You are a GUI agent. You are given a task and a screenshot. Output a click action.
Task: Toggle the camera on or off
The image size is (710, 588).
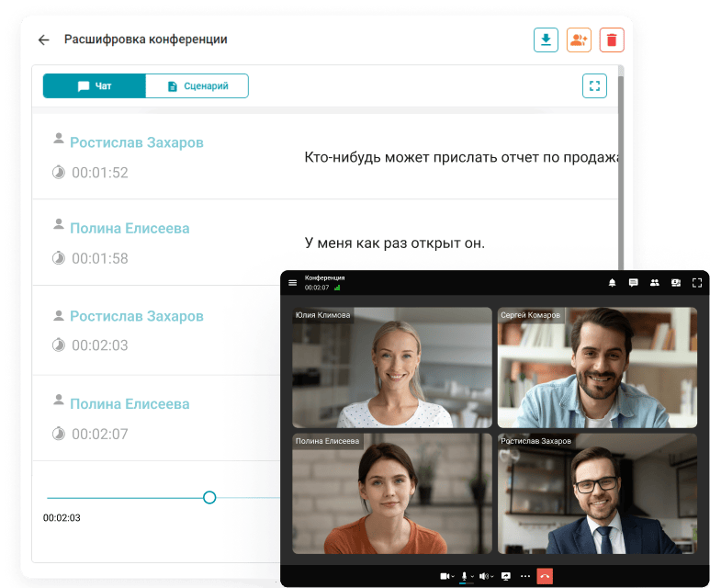tap(445, 576)
